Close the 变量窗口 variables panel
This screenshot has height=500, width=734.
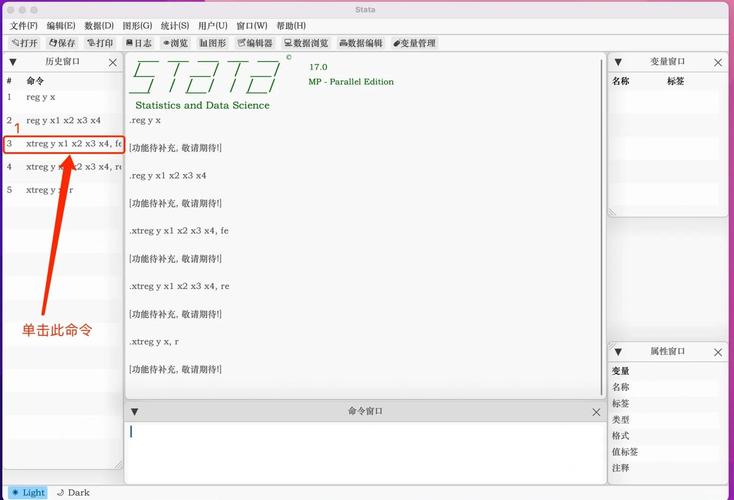tap(718, 62)
